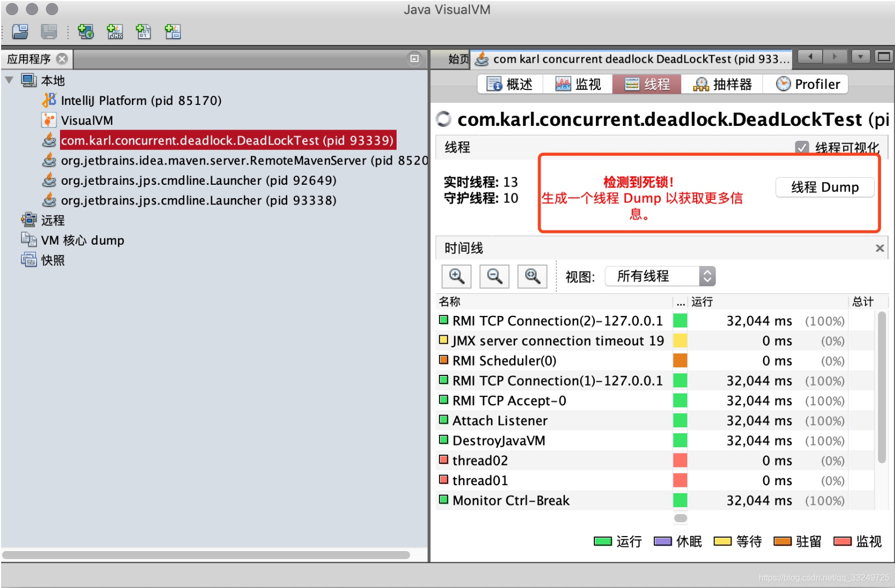The height and width of the screenshot is (588, 895).
Task: Click applications panel horizontal scrollbar
Action: pyautogui.click(x=206, y=555)
